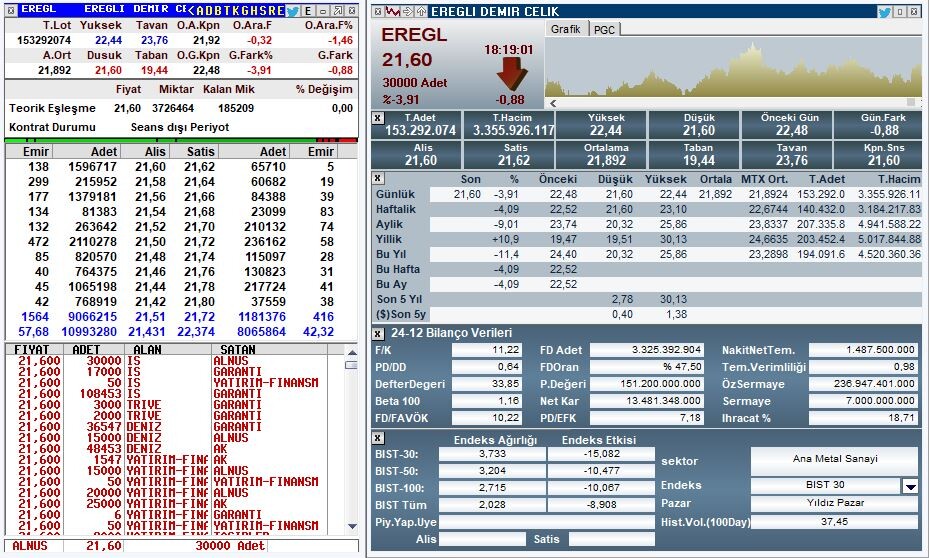Switch to the PGC tab
This screenshot has width=929, height=558.
pos(604,30)
